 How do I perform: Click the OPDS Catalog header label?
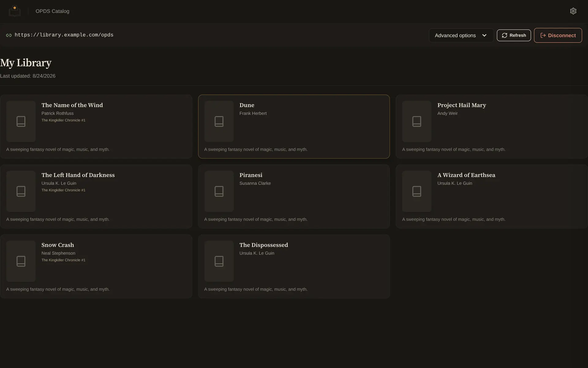click(x=52, y=11)
